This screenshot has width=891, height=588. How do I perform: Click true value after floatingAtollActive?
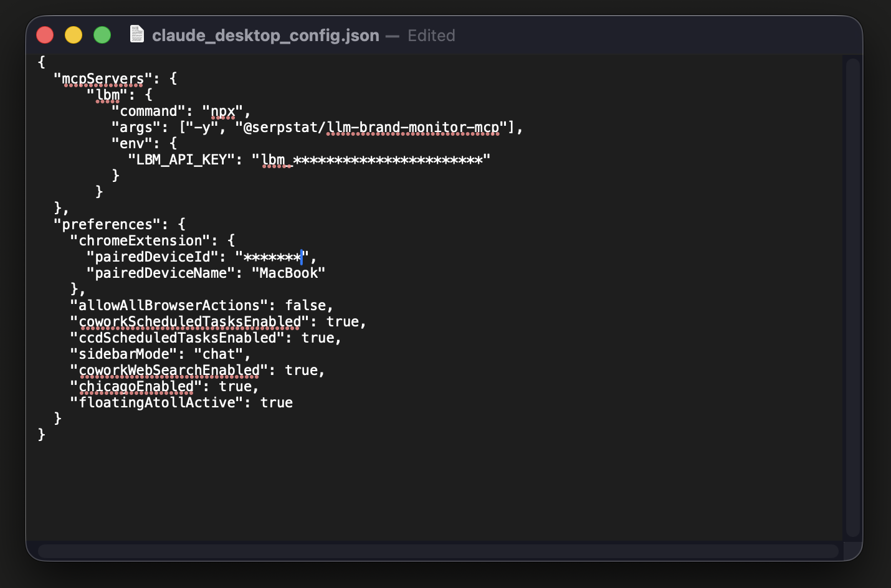point(277,402)
